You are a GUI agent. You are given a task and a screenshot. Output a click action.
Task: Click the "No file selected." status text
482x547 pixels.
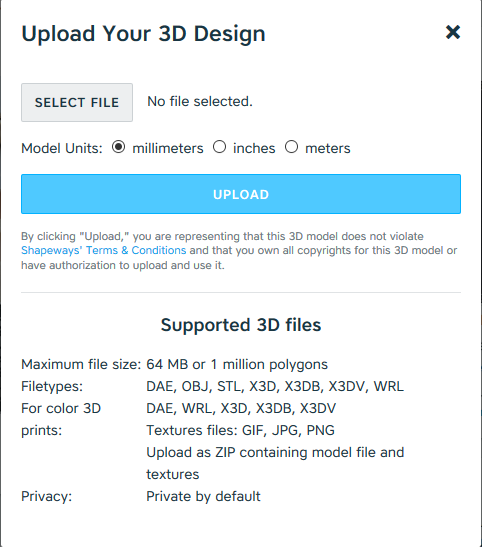tap(200, 102)
